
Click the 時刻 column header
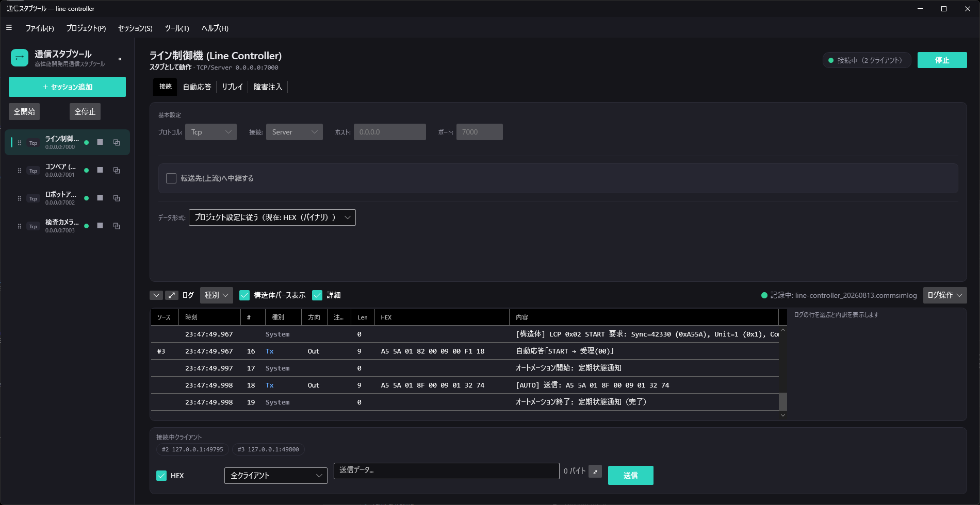point(209,317)
